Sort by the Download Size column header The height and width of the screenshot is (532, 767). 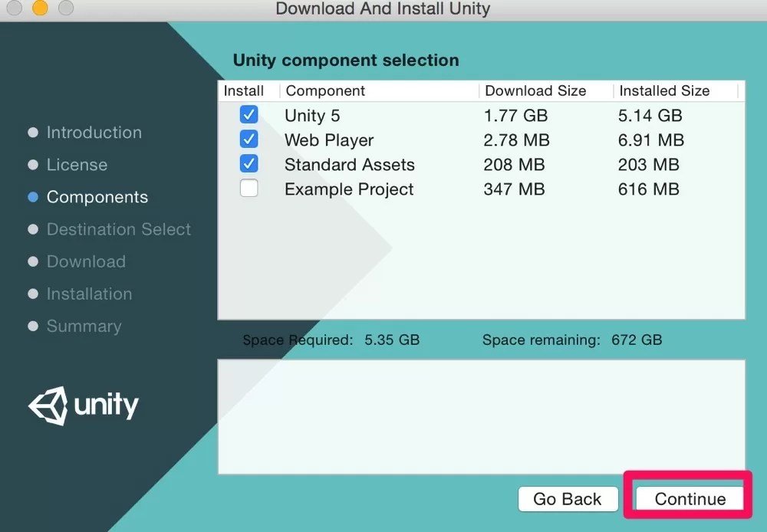[x=535, y=91]
